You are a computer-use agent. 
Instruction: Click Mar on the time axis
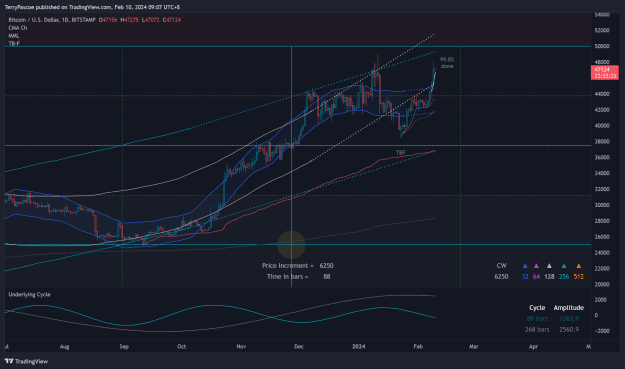pos(474,347)
